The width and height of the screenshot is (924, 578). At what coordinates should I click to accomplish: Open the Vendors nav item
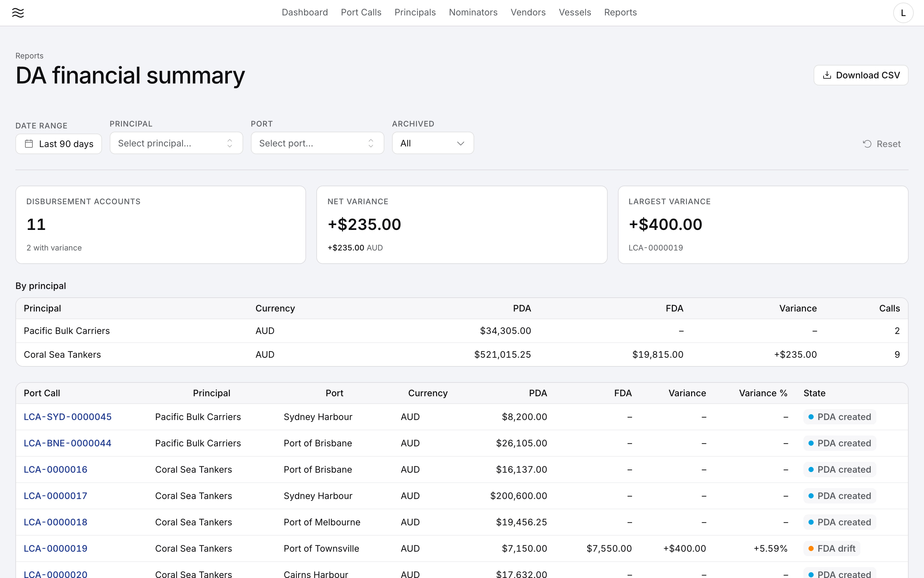(528, 12)
